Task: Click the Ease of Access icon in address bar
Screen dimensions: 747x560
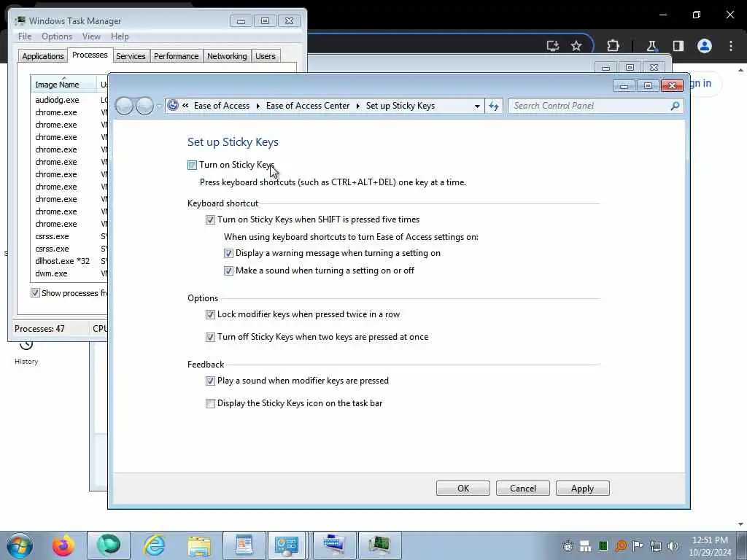Action: pyautogui.click(x=173, y=105)
